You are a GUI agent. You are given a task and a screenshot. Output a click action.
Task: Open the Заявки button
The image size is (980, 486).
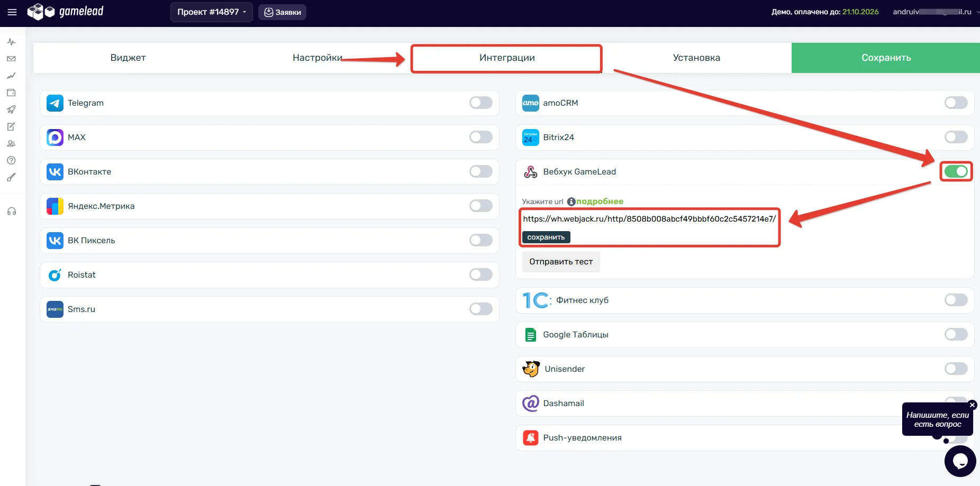coord(282,12)
